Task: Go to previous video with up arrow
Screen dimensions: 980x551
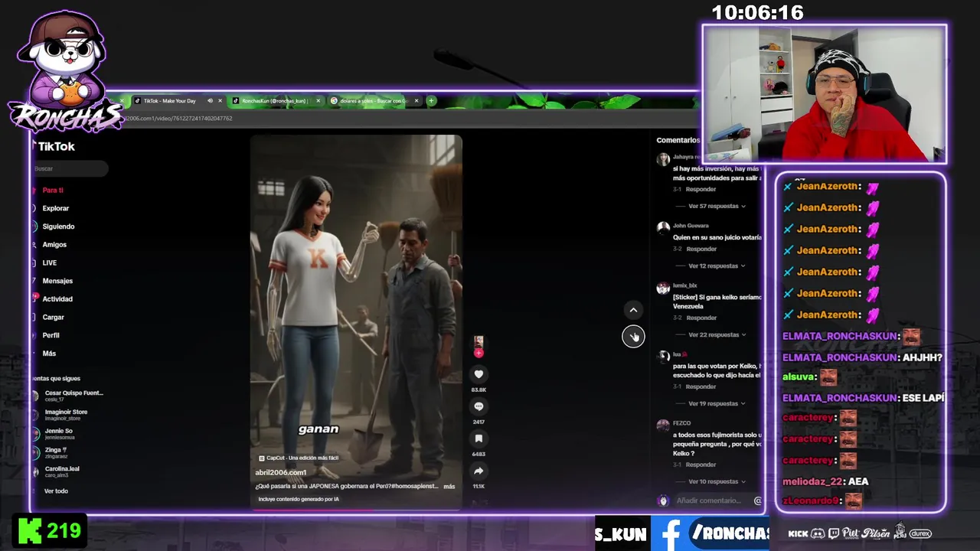Action: [x=633, y=310]
